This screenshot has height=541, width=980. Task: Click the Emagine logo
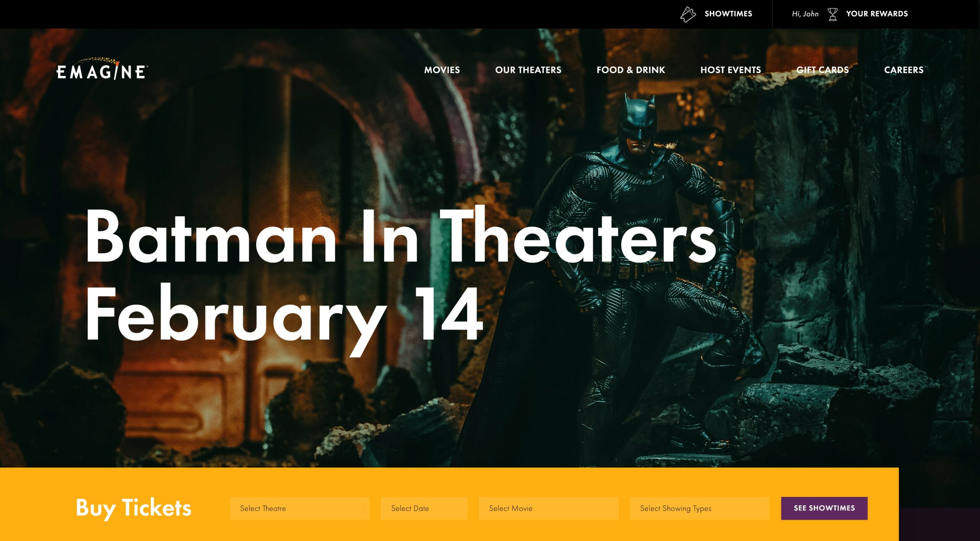102,68
